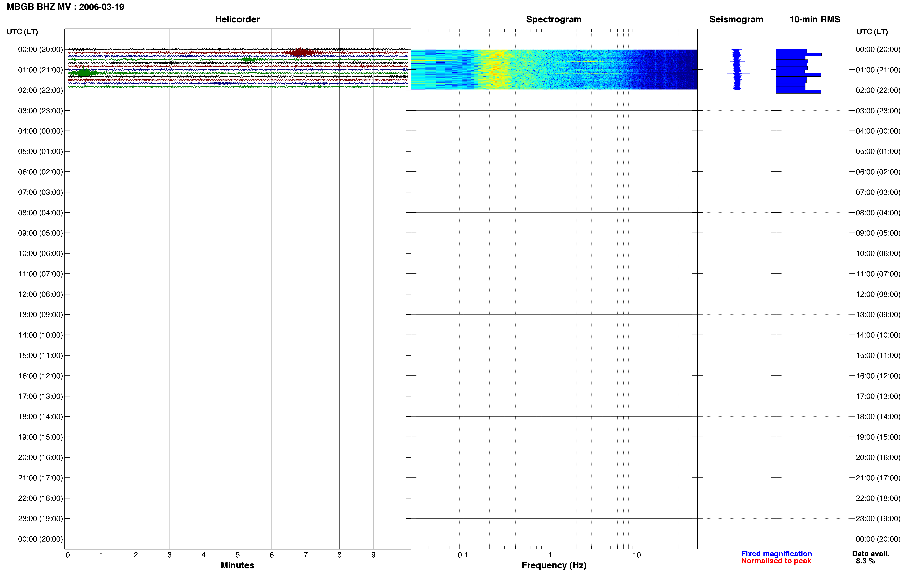Click the frequency tick label 1

[x=550, y=555]
